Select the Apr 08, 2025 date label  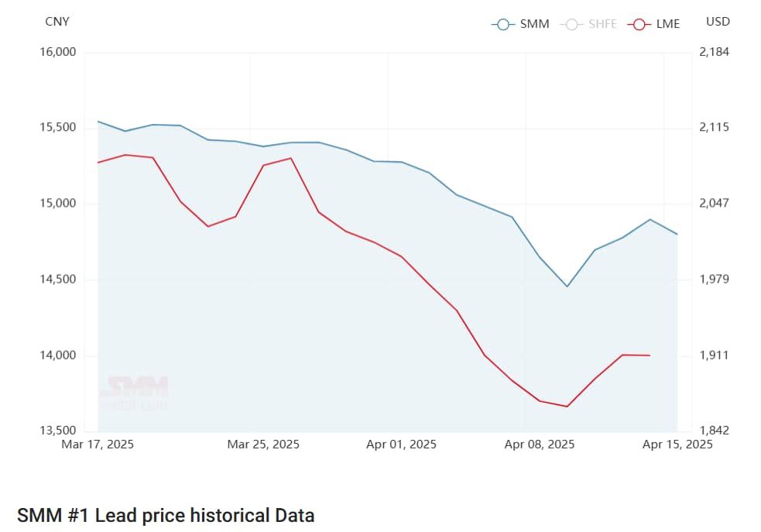tap(540, 444)
